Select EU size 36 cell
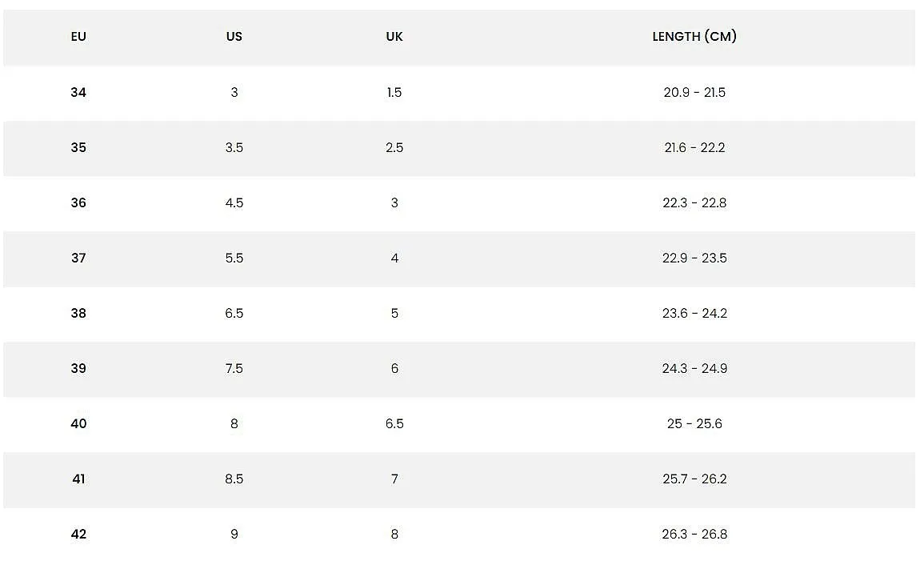 coord(78,202)
